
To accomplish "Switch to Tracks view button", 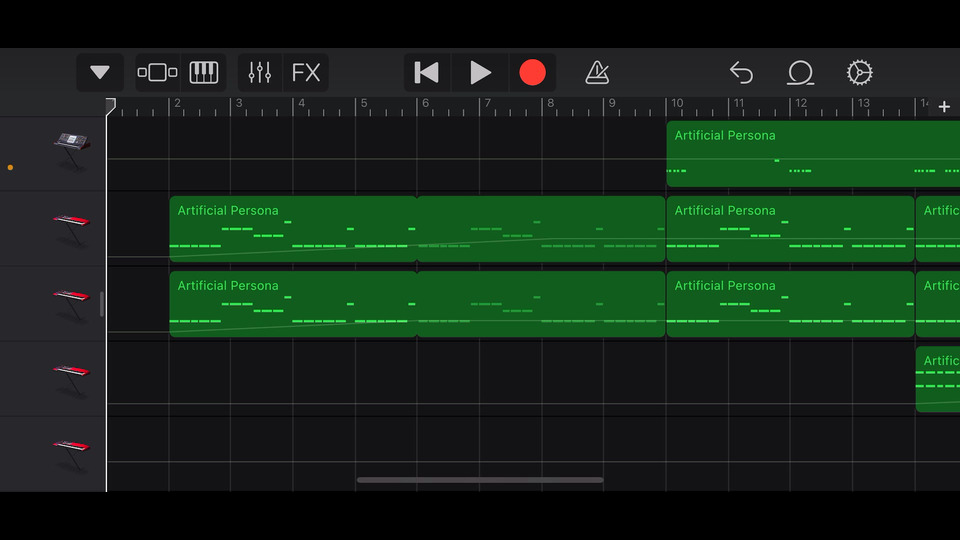I will click(x=157, y=72).
